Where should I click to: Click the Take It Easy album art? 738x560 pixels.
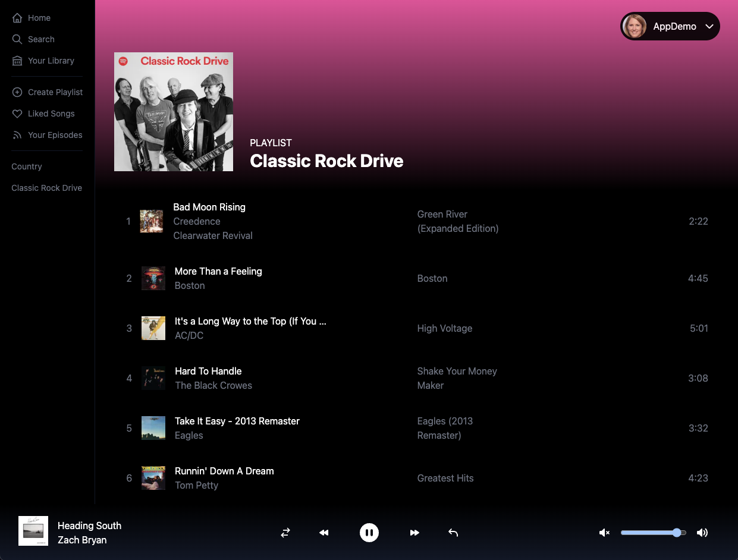pos(153,428)
